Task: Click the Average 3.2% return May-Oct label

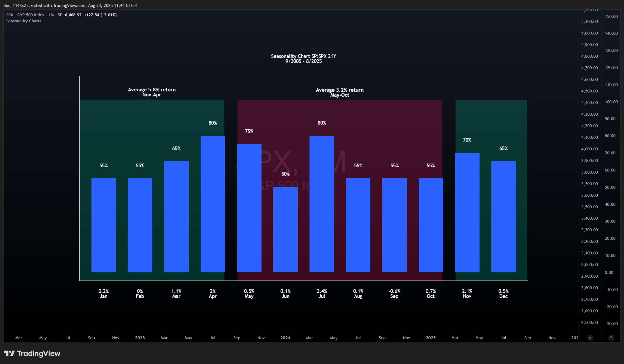Action: click(340, 92)
